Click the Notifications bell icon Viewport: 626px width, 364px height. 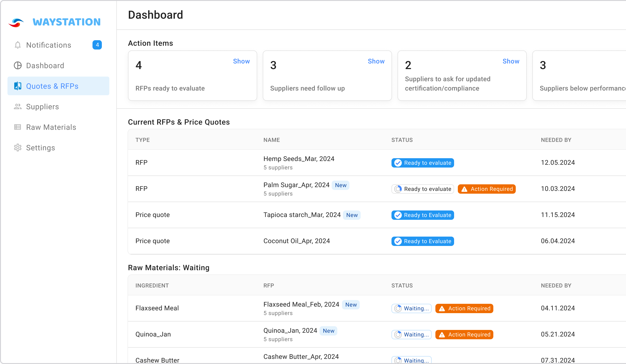[x=18, y=45]
